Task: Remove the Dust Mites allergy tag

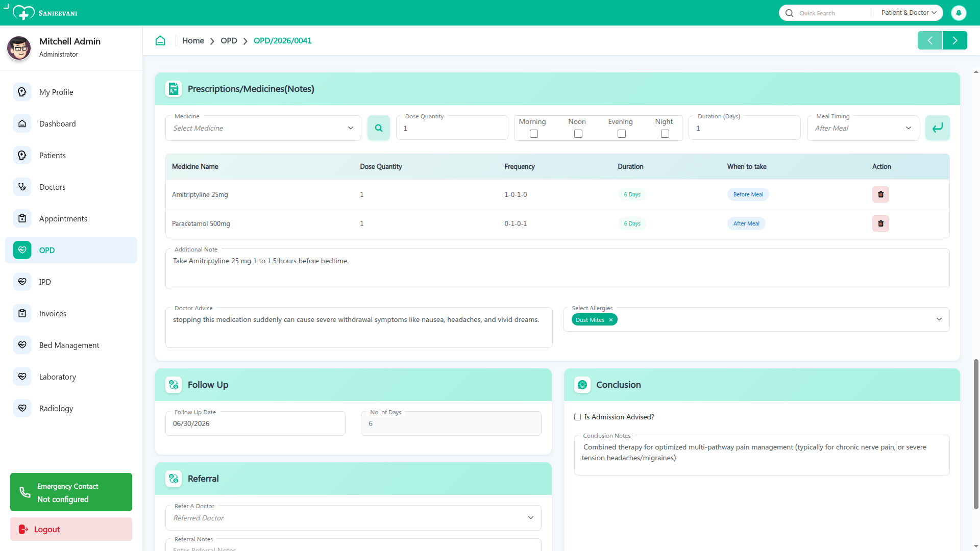Action: point(610,320)
